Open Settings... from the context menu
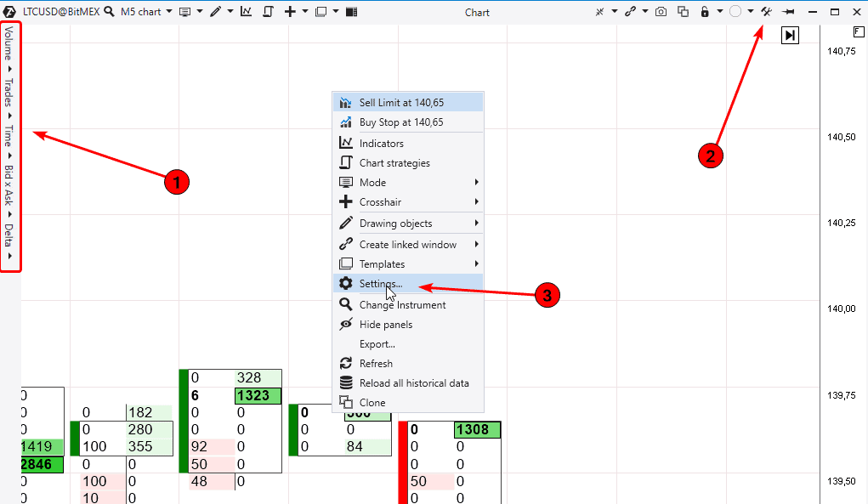 [408, 283]
